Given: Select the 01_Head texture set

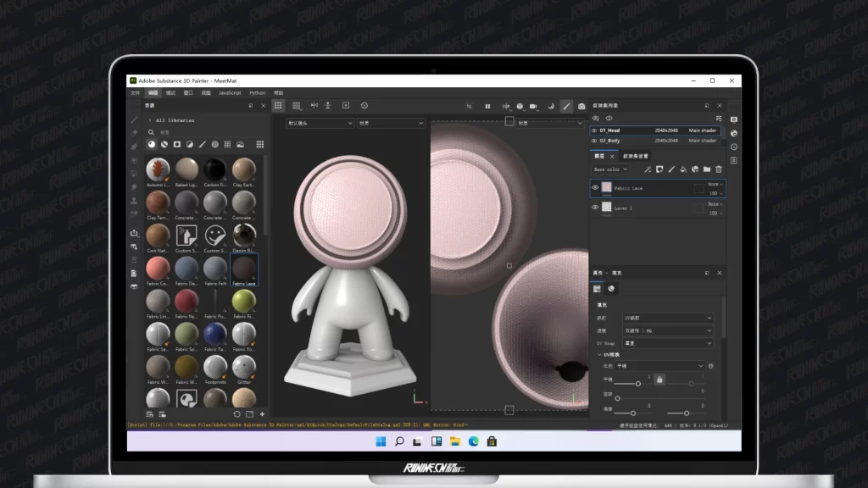Looking at the screenshot, I should [610, 130].
